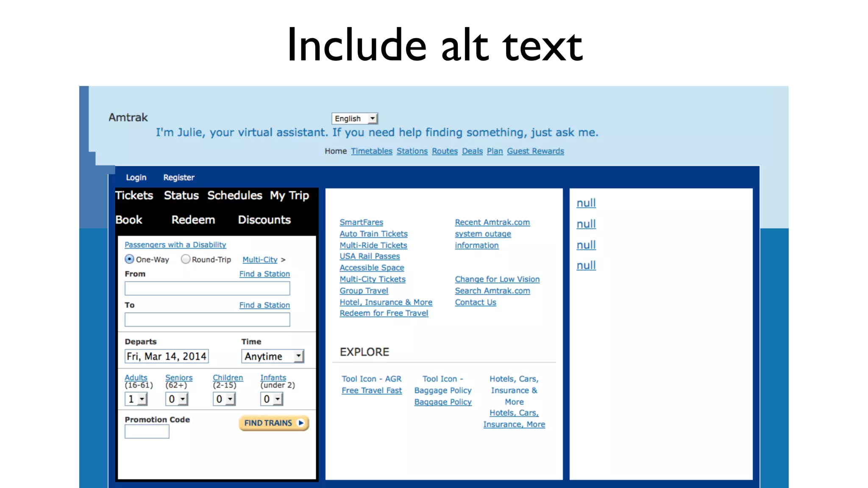Open the underlined Baggage Policy link
868x488 pixels.
pos(443,402)
